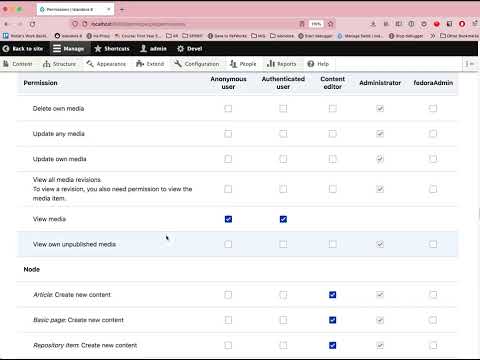Open the Other Bookmarks folder
This screenshot has width=480, height=360.
tap(459, 36)
